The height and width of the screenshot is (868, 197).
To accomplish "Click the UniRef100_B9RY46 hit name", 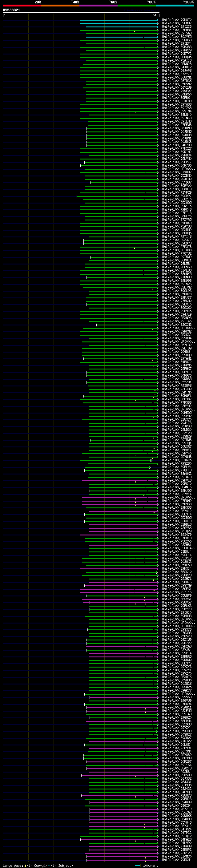I will tap(177, 454).
